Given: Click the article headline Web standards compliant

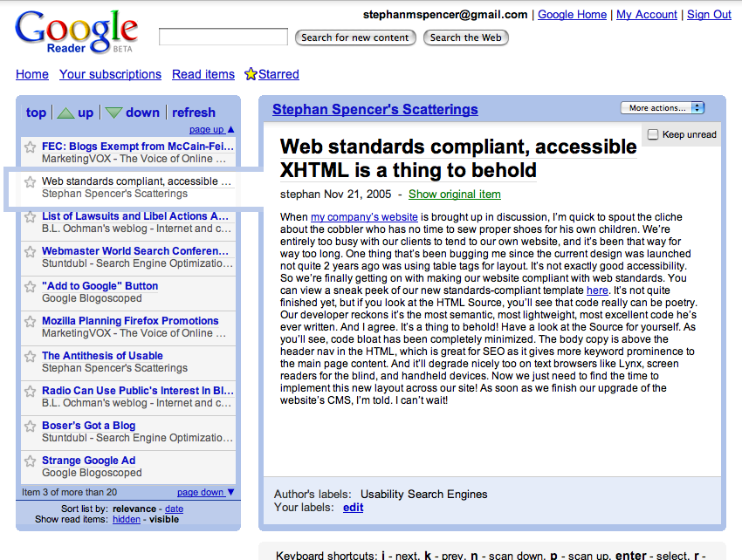Looking at the screenshot, I should [458, 159].
